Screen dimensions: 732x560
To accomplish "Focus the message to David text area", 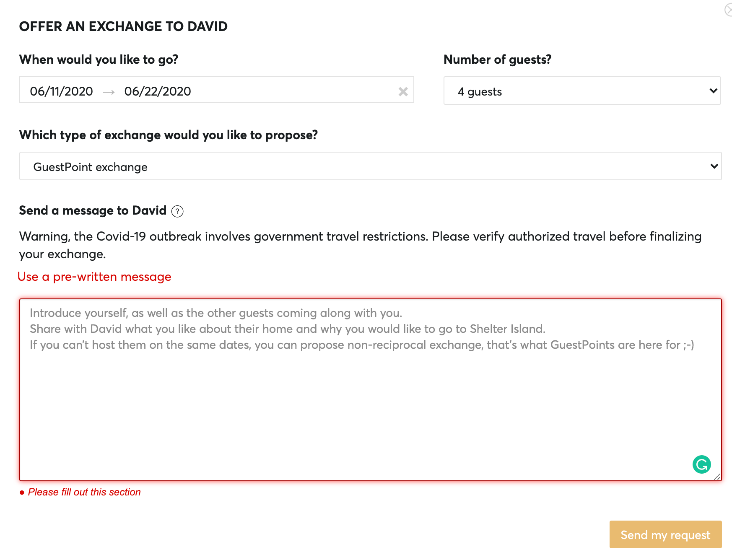I will click(x=370, y=390).
